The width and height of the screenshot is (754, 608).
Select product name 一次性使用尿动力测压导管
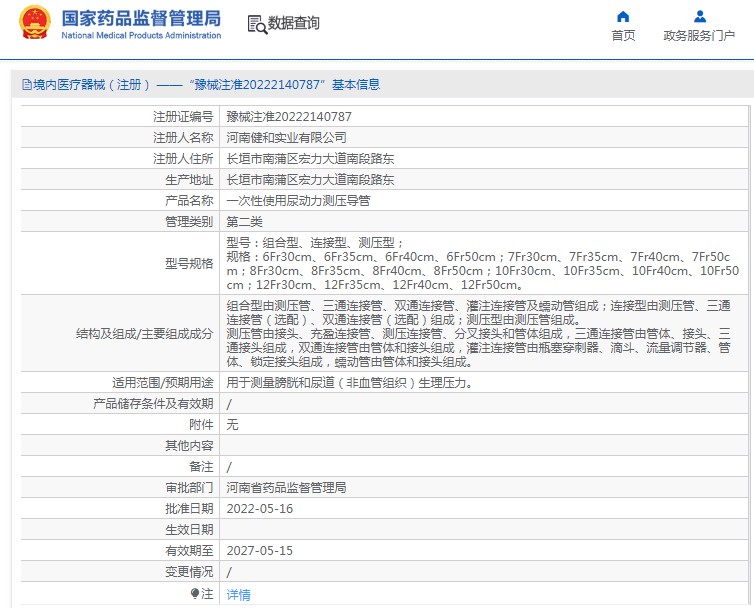click(x=298, y=201)
